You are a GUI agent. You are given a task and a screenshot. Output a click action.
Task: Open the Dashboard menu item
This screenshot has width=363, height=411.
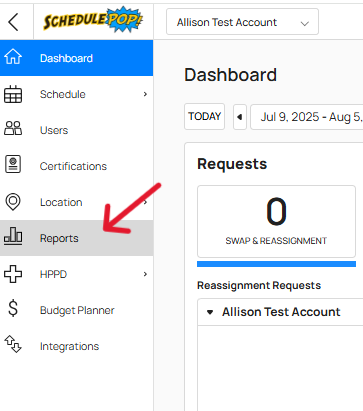(77, 58)
